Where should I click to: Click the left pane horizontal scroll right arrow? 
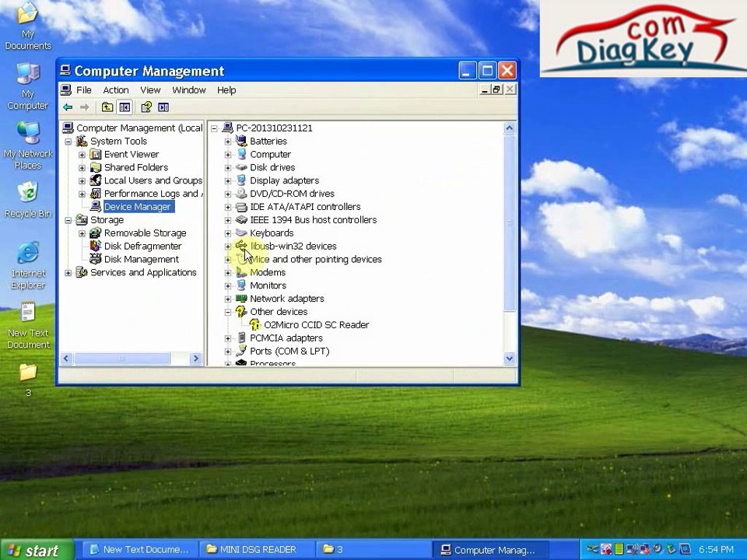(x=196, y=359)
